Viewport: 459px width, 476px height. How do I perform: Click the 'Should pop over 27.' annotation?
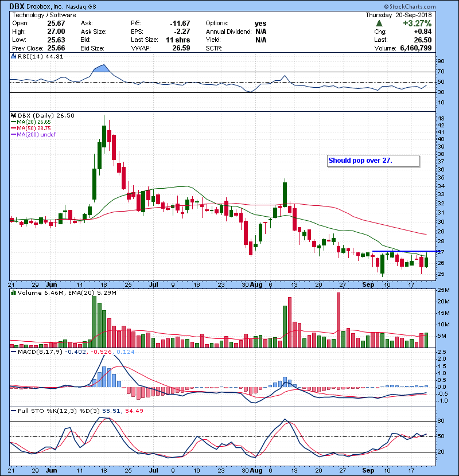(x=374, y=161)
